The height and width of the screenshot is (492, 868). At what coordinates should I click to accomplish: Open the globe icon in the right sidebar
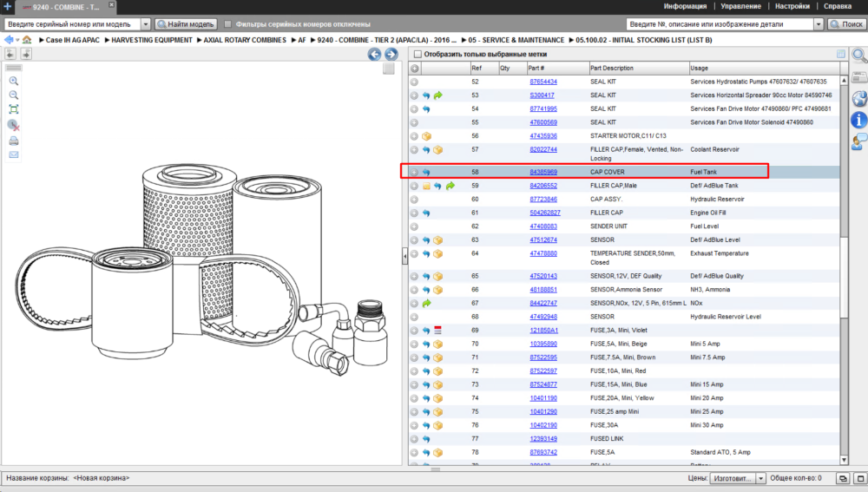[x=859, y=99]
